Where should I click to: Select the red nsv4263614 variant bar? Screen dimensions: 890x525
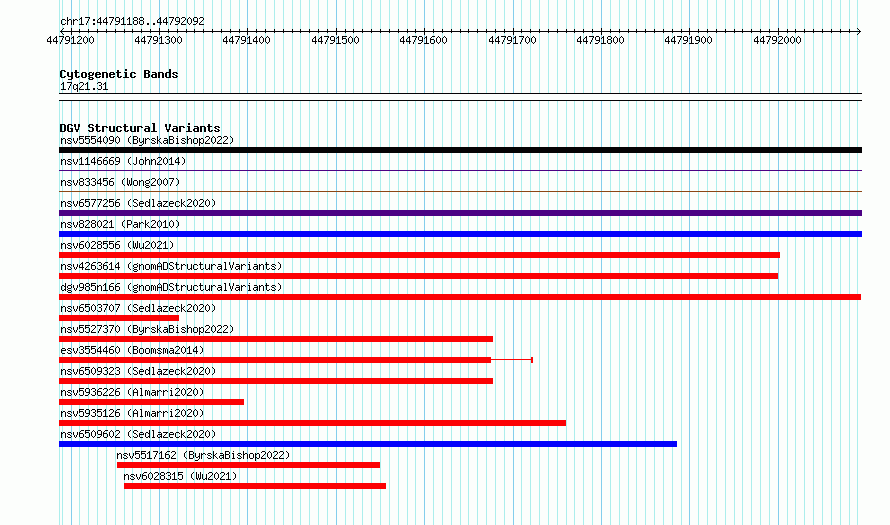418,276
